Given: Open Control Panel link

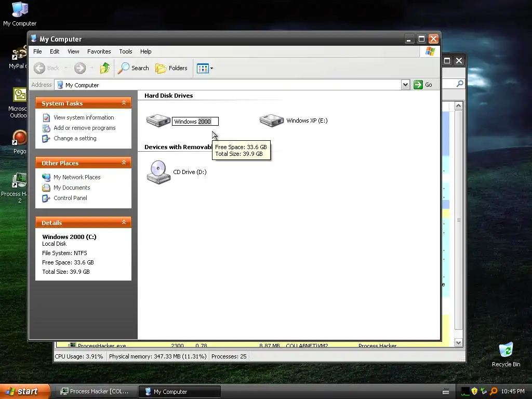Looking at the screenshot, I should (70, 198).
